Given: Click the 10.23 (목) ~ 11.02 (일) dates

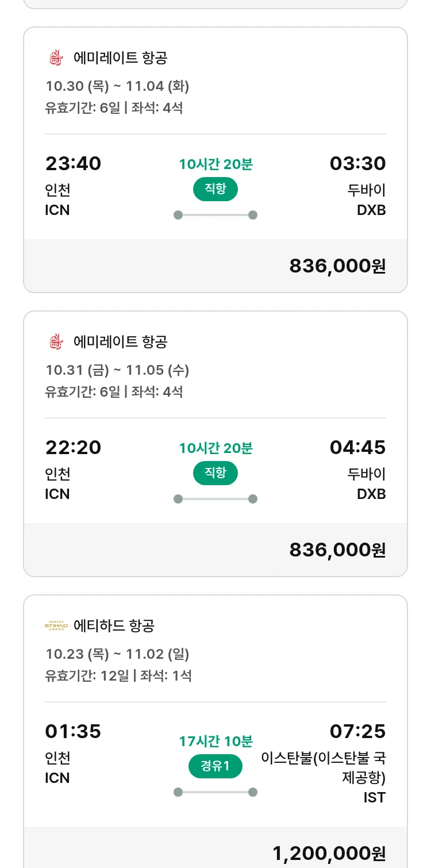Looking at the screenshot, I should click(x=117, y=654).
